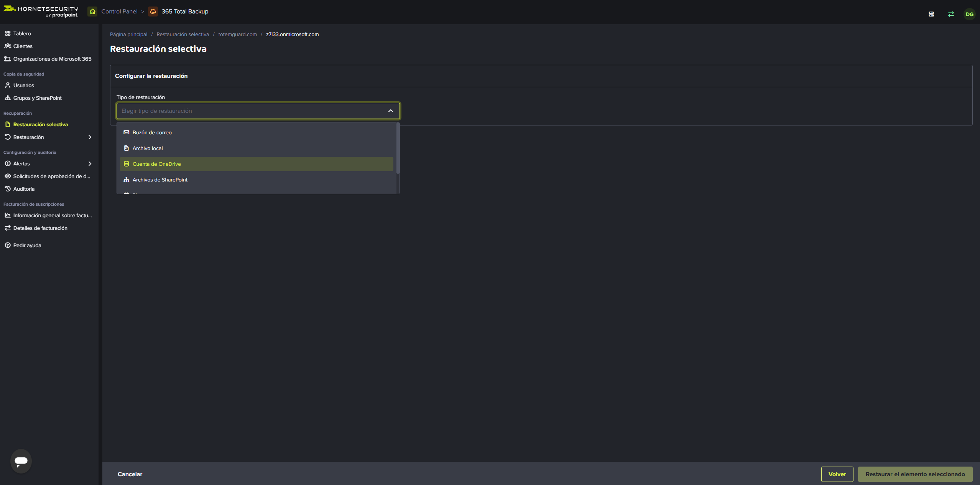
Task: Click the Hornetsecurity logo
Action: point(41,12)
